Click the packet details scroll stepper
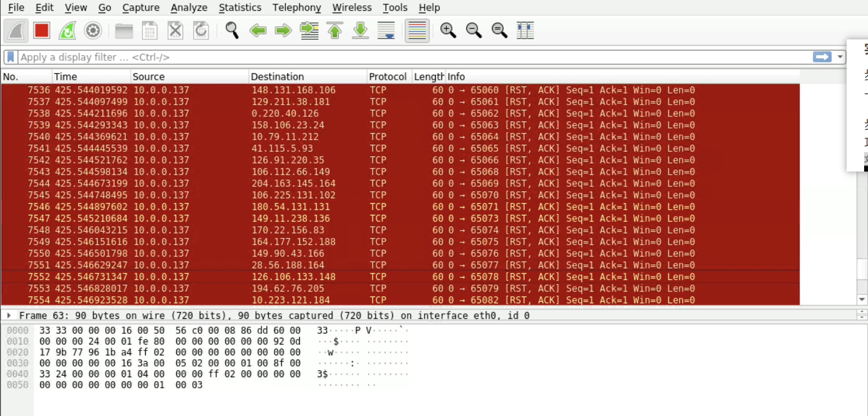Image resolution: width=868 pixels, height=416 pixels. [x=862, y=315]
